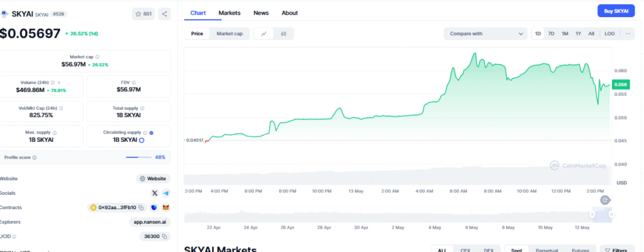Open the chart more options ellipsis menu
Screen dimensions: 644x252
pyautogui.click(x=628, y=34)
